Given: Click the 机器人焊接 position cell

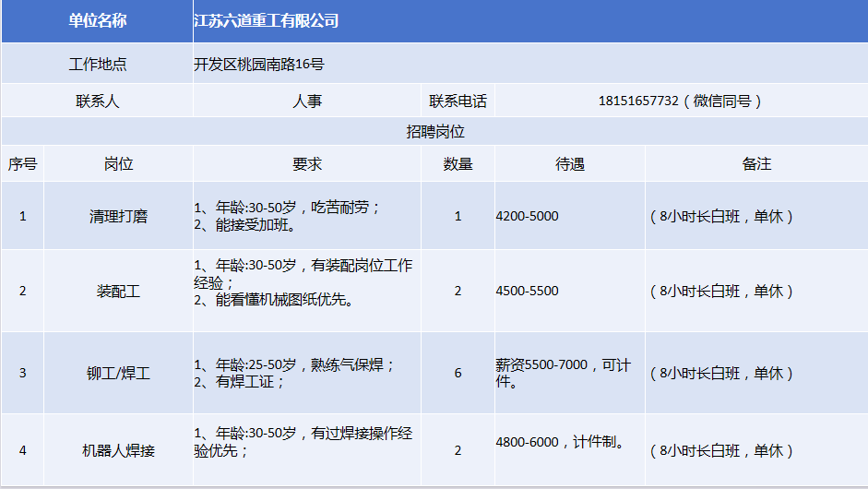Looking at the screenshot, I should pyautogui.click(x=118, y=451).
